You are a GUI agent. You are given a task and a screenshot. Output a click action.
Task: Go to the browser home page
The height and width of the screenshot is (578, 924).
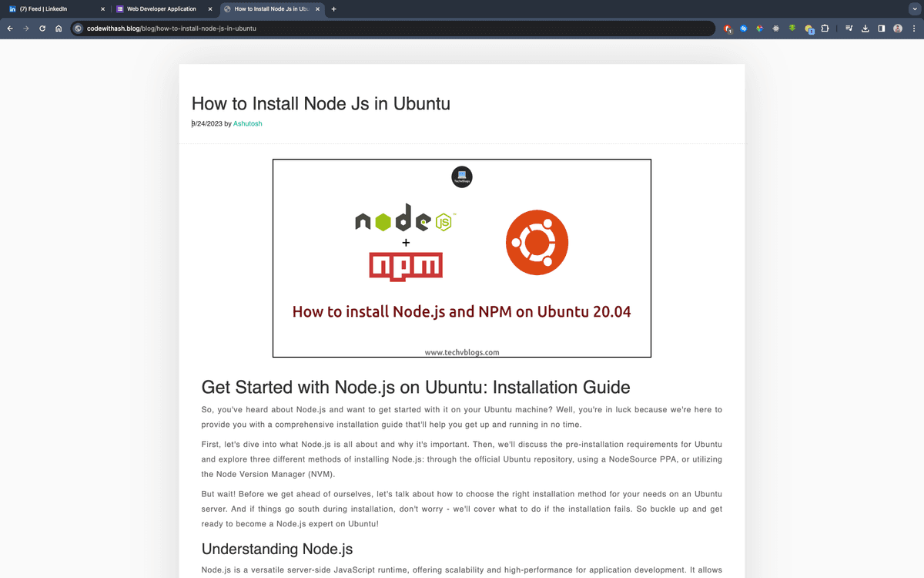59,29
